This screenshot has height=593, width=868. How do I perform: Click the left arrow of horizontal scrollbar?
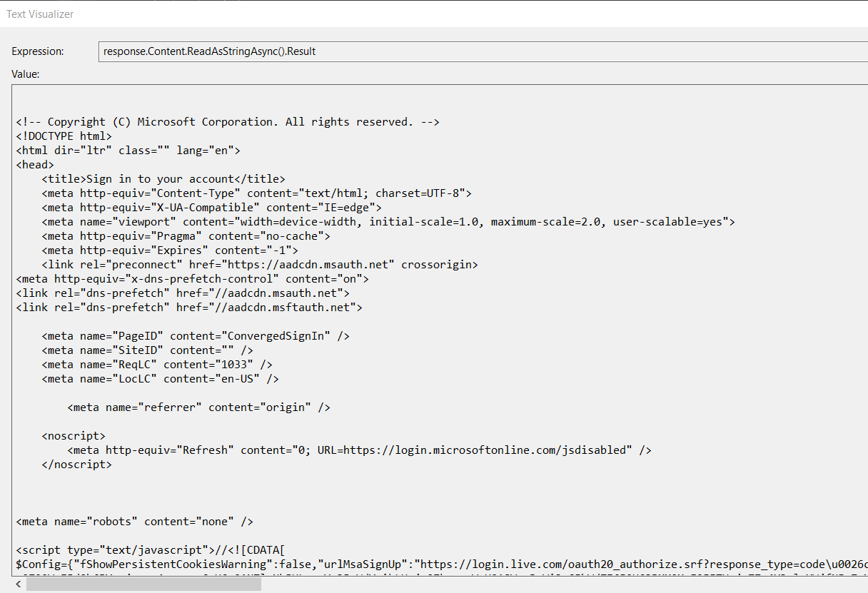click(18, 584)
